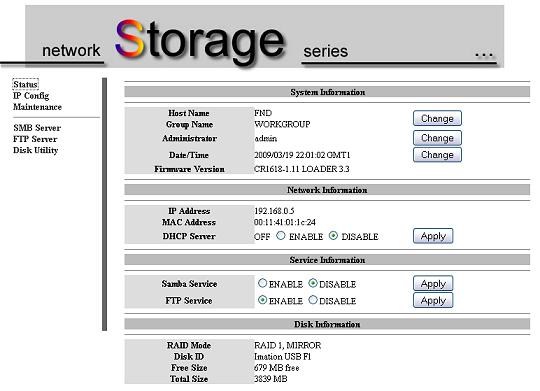Click MAC address 00:11:41:01:1c:24

[285, 222]
